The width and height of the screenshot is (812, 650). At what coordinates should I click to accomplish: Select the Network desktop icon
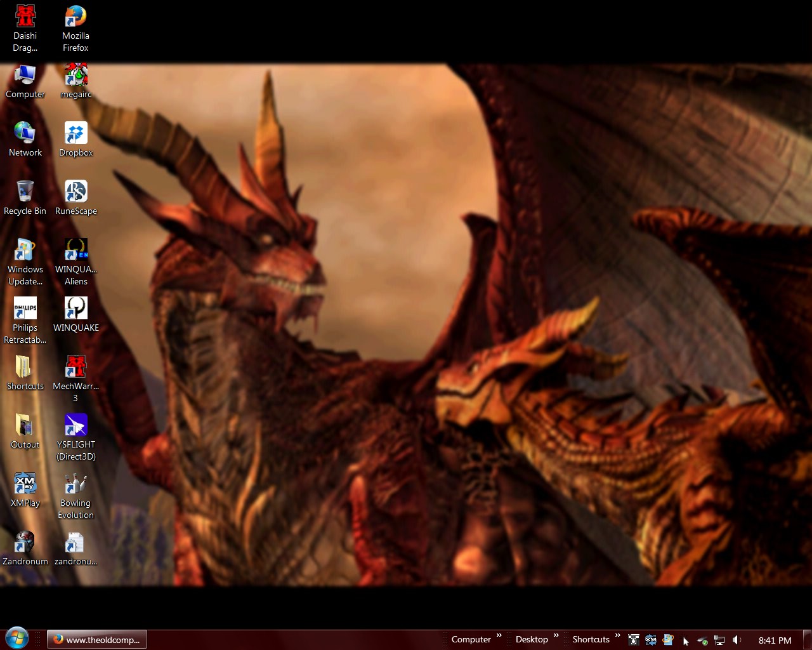point(25,140)
